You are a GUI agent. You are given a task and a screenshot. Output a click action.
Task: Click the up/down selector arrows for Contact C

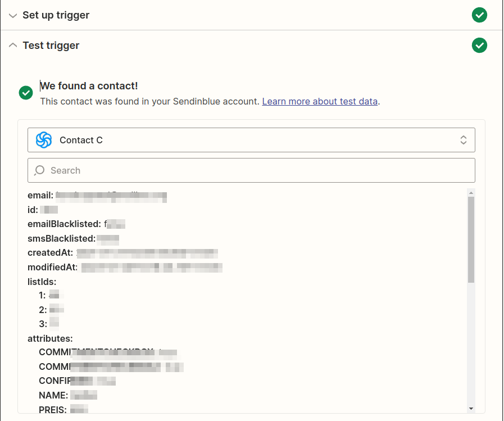point(463,140)
